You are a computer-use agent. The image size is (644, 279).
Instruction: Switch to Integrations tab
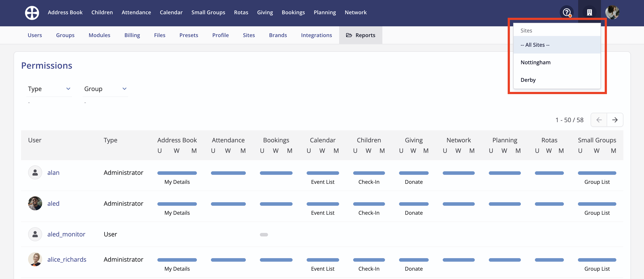pyautogui.click(x=317, y=35)
